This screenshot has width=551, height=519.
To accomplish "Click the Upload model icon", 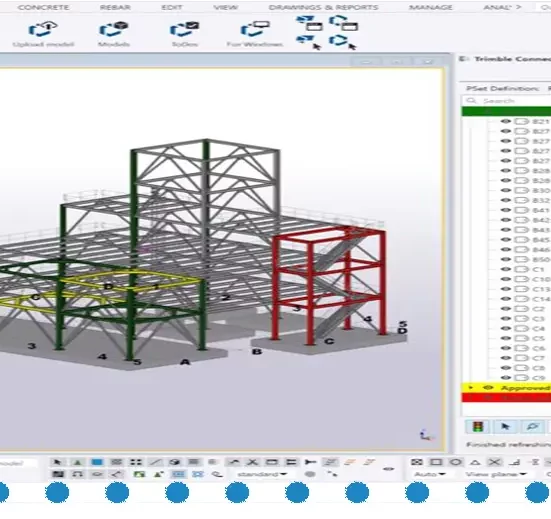I will tap(43, 29).
